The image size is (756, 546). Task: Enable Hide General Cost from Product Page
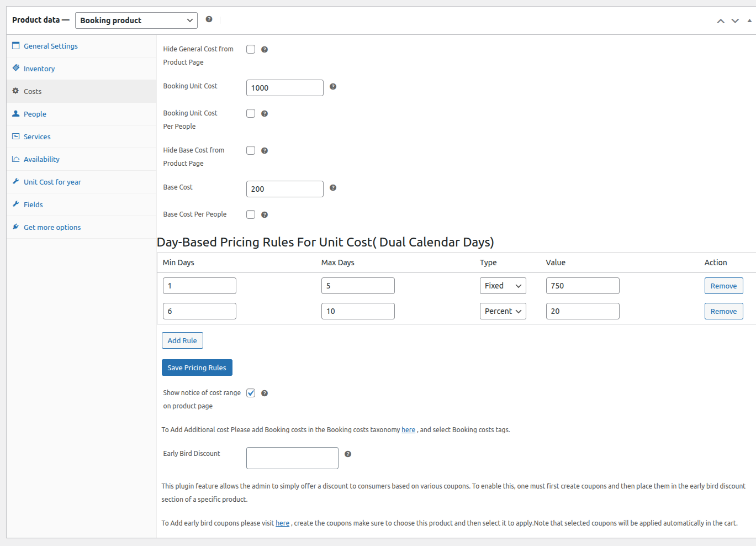coord(251,49)
